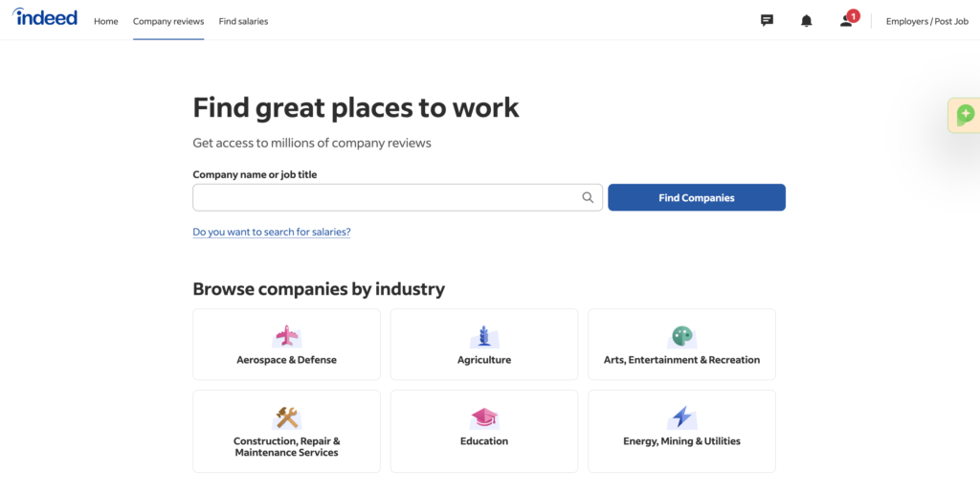Focus the Company name or job title field

tap(397, 197)
